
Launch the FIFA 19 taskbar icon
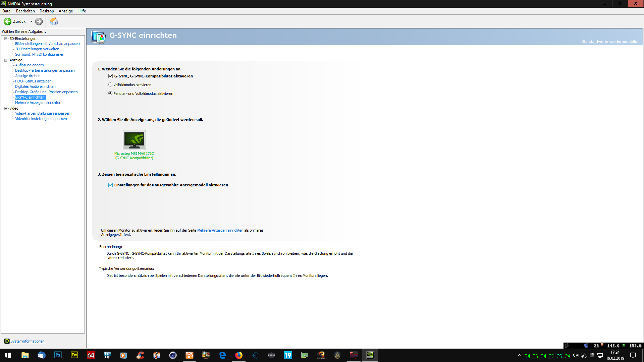click(x=288, y=355)
